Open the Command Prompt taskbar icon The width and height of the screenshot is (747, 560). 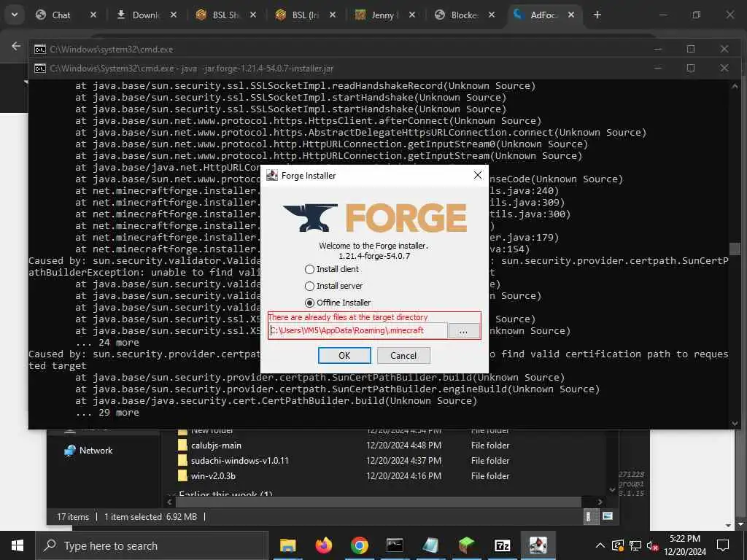pos(395,545)
